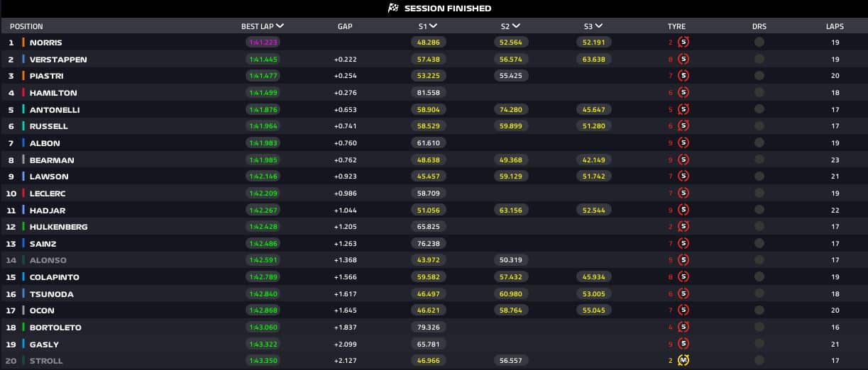
Task: Open the S3 sector dropdown chevron
Action: tap(598, 26)
